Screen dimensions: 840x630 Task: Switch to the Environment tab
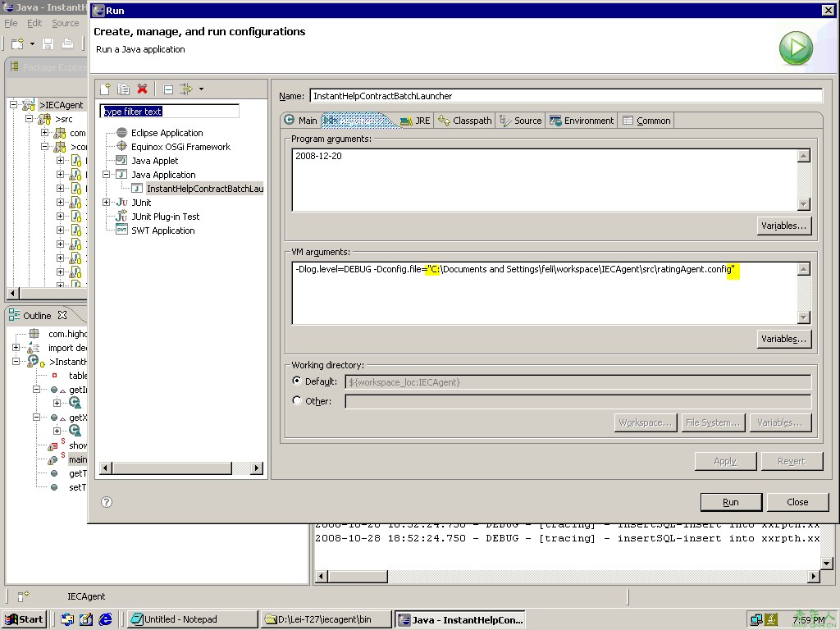[582, 121]
